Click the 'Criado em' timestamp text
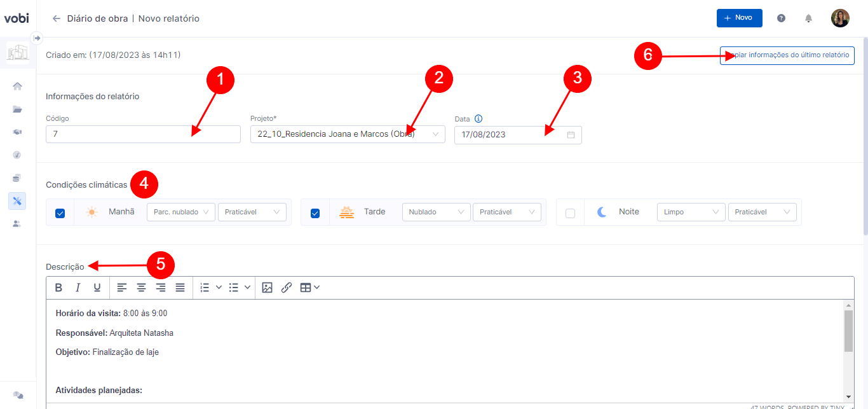 pyautogui.click(x=113, y=55)
